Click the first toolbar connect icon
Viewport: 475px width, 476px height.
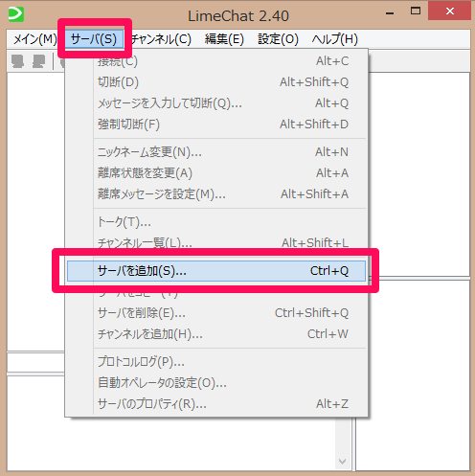tap(17, 61)
